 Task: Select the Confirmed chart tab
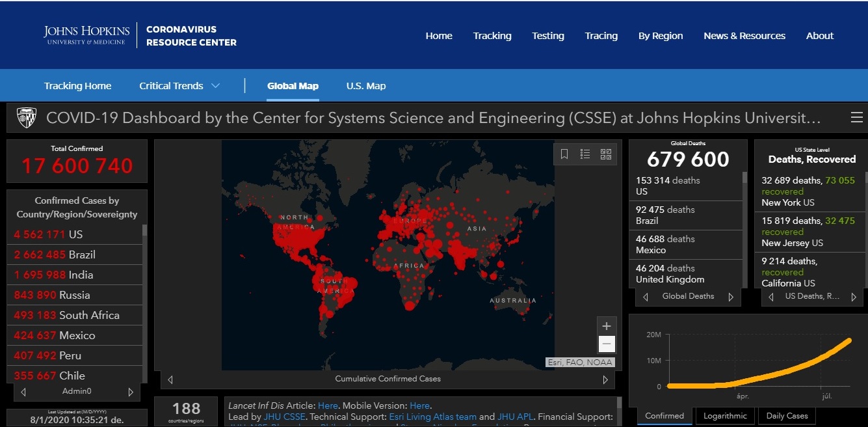click(x=664, y=416)
